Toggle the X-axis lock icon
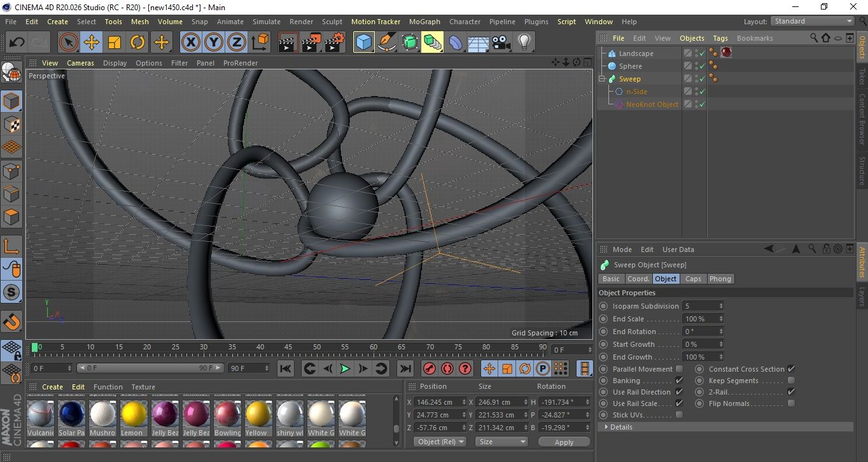The height and width of the screenshot is (462, 868). 190,43
